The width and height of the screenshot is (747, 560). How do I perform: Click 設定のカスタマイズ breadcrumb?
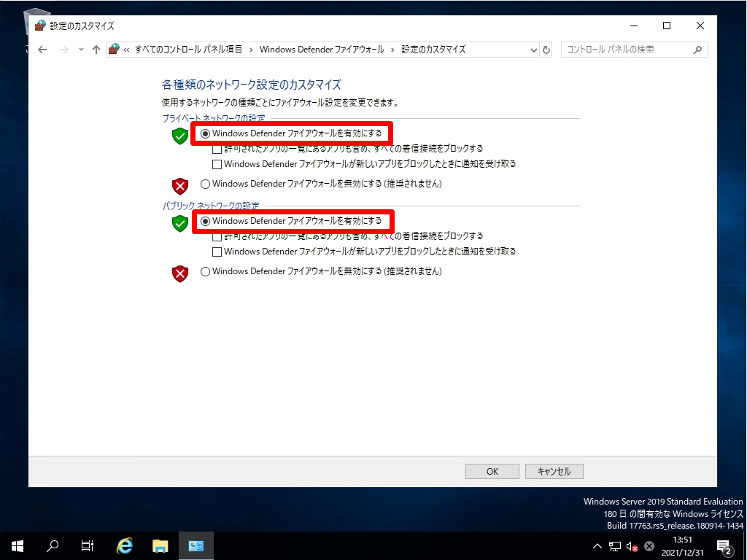(433, 50)
